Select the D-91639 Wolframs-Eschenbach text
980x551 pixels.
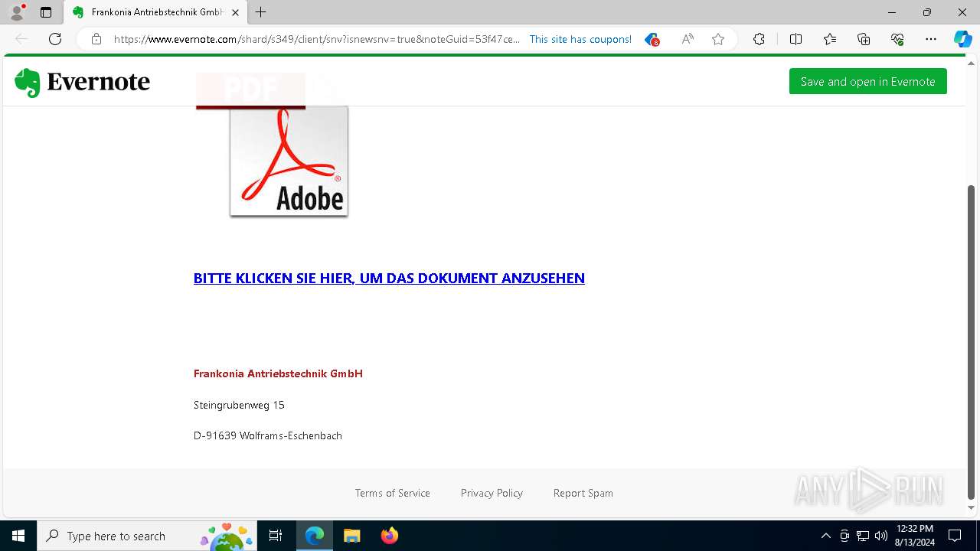point(268,435)
